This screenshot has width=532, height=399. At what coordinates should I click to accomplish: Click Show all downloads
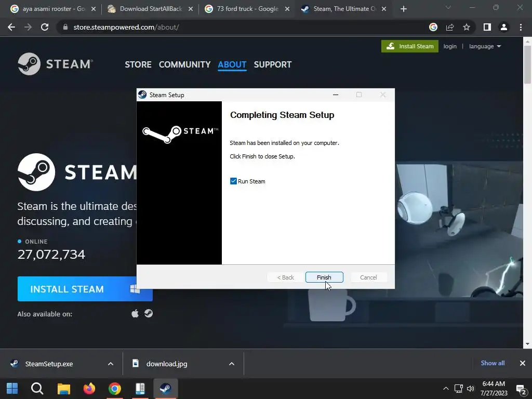(493, 363)
